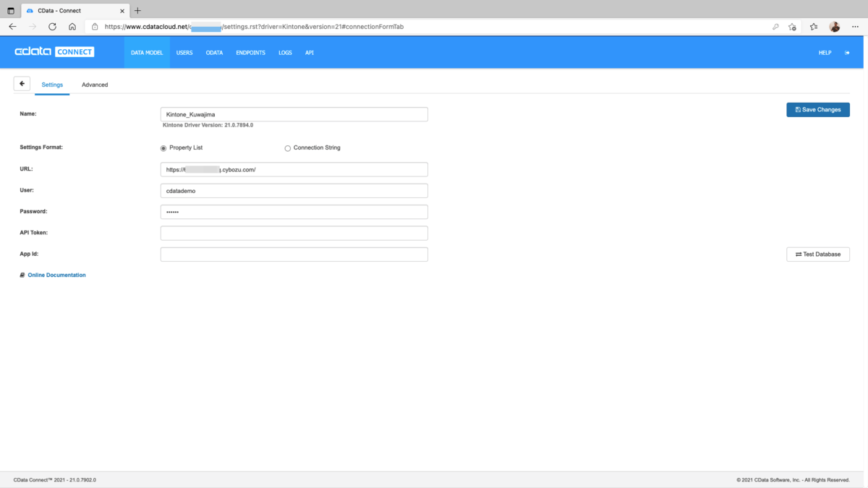The width and height of the screenshot is (868, 488).
Task: Click the CData Connect 2021 version footer text
Action: 55,479
